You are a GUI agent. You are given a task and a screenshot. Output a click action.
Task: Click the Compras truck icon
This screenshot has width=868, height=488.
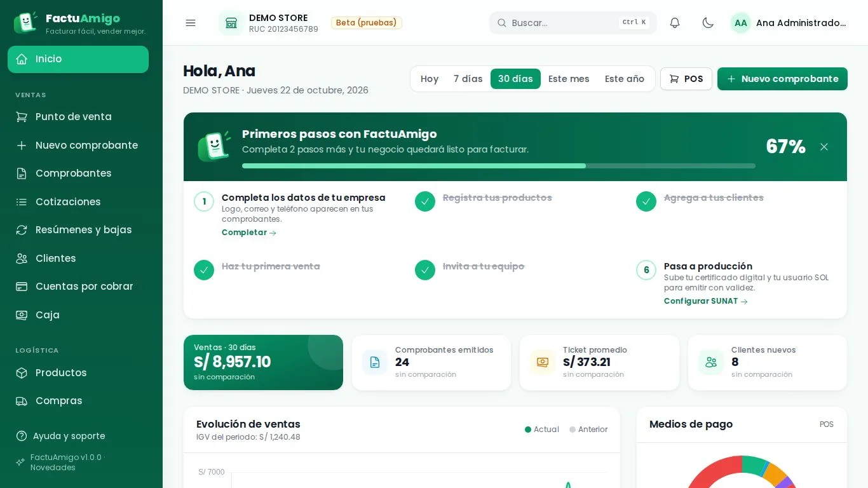pos(22,401)
